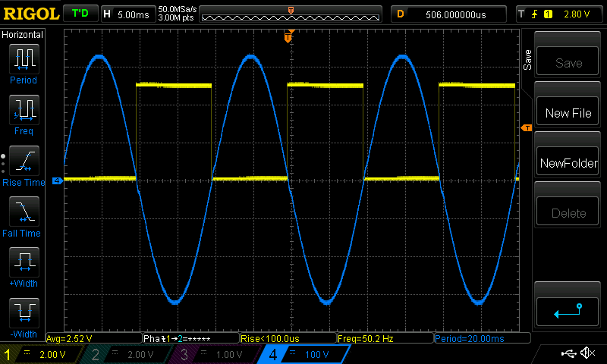Screen dimensions: 607x364
Task: Toggle channel 1 with 2.00 V scale
Action: 42,354
